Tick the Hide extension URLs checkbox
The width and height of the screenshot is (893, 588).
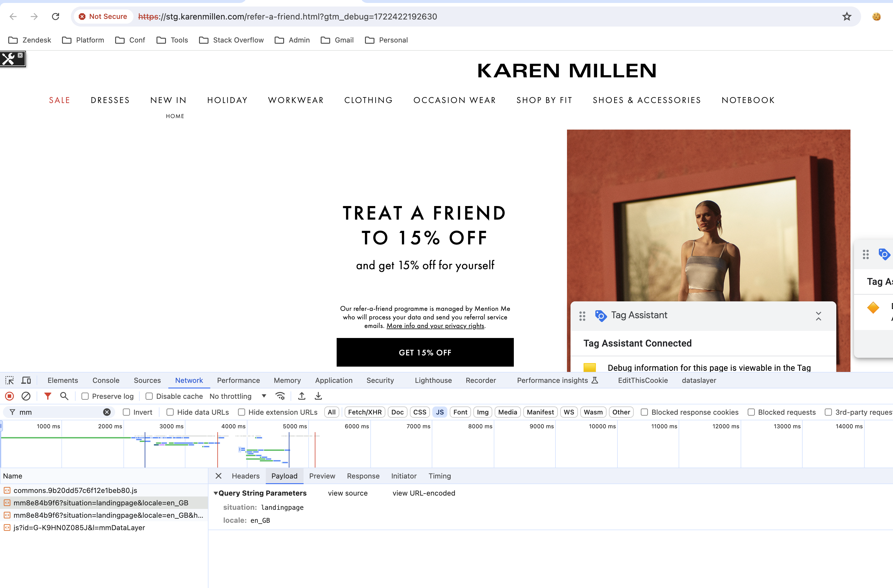point(242,412)
